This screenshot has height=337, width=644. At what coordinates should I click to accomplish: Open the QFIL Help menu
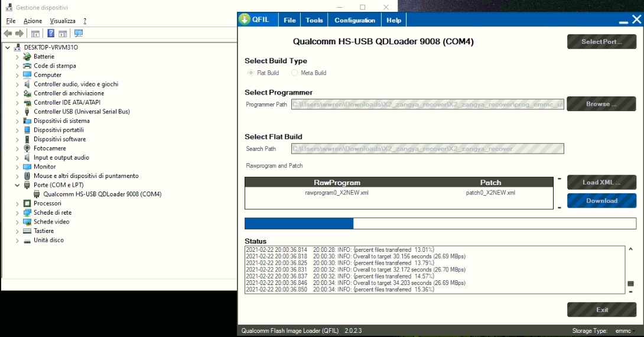[393, 20]
